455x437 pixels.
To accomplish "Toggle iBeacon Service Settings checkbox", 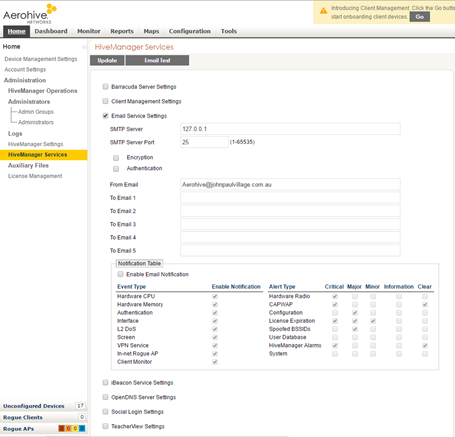I will point(105,382).
